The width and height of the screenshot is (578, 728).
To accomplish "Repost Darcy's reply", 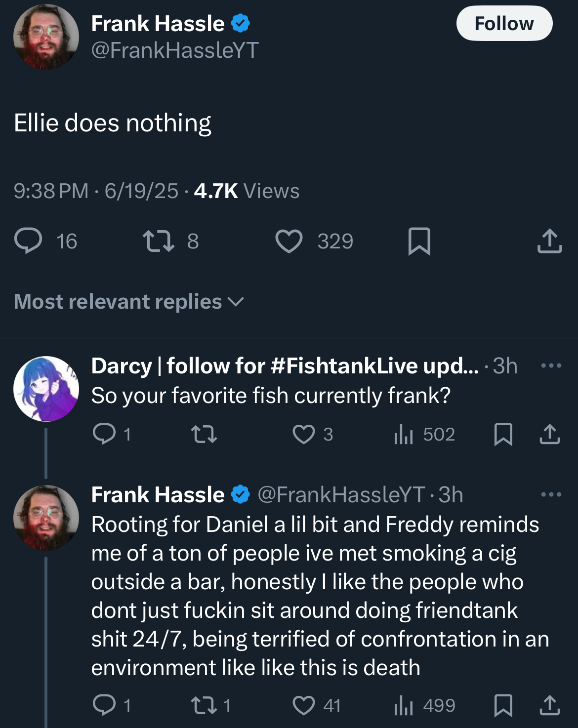I will click(204, 434).
